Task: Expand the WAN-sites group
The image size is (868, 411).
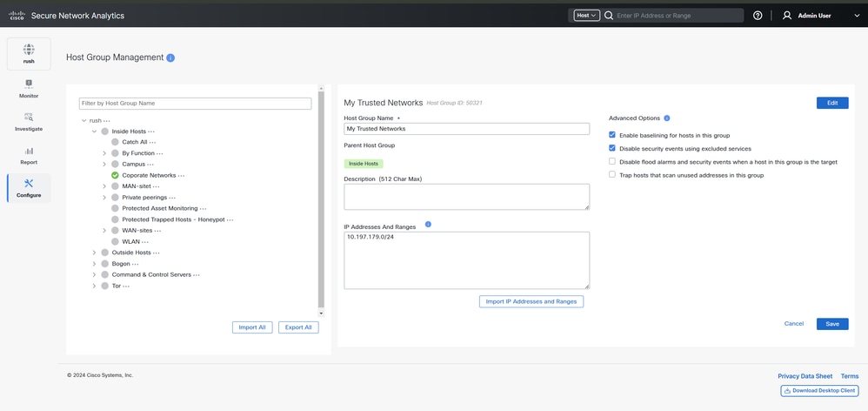Action: pyautogui.click(x=104, y=231)
